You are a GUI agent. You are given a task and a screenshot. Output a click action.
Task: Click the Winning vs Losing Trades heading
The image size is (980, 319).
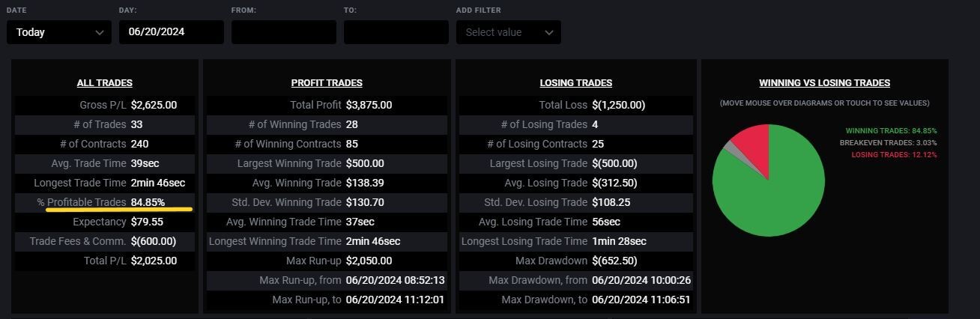click(824, 83)
